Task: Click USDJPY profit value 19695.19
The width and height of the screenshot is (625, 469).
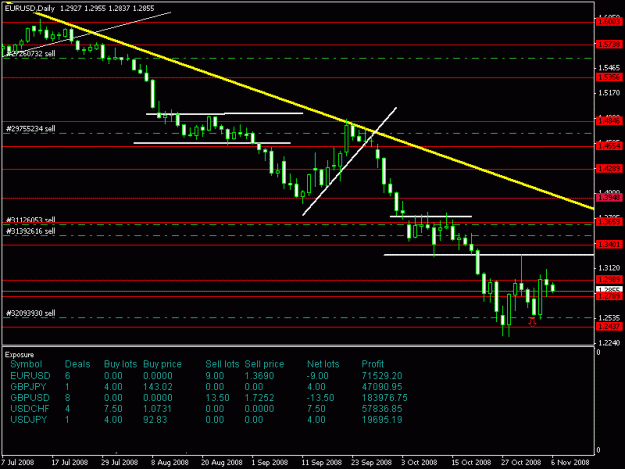Action: [x=382, y=420]
